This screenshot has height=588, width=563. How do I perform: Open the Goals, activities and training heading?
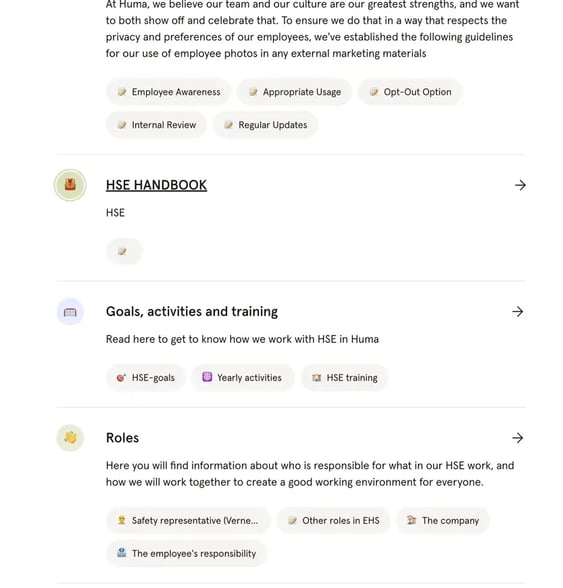pyautogui.click(x=192, y=312)
